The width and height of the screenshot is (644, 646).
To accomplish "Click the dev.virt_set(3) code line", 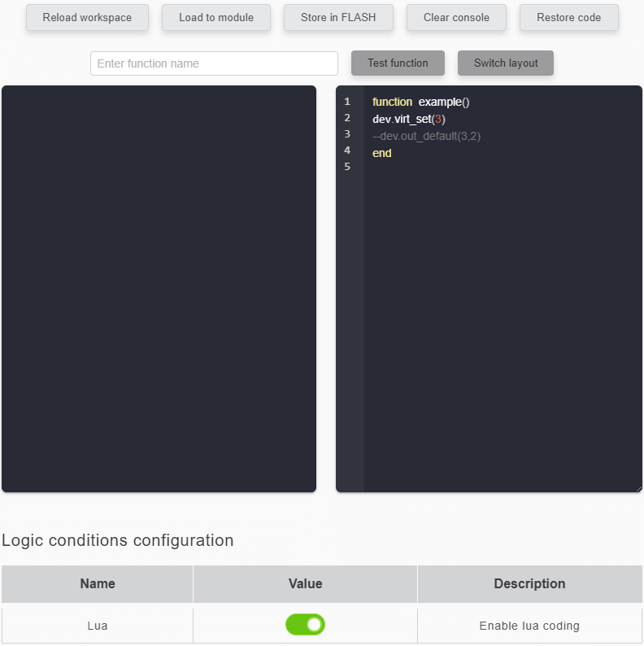I will pyautogui.click(x=408, y=120).
